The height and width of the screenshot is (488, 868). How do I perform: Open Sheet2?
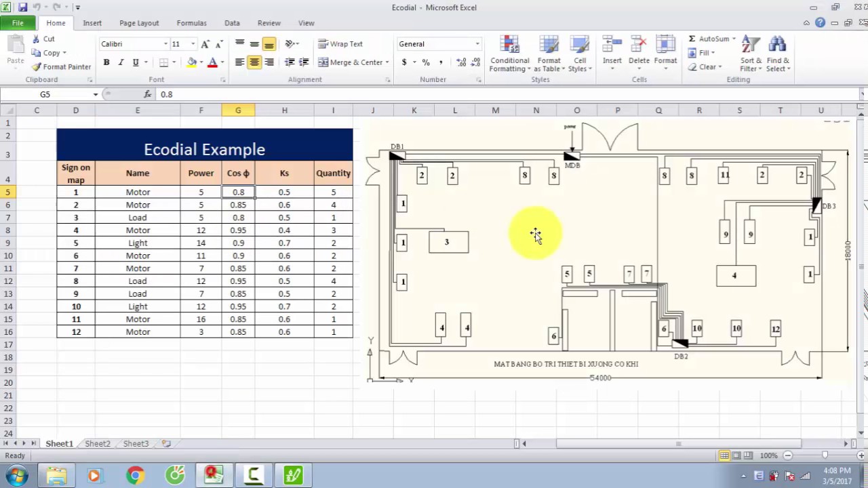tap(97, 443)
